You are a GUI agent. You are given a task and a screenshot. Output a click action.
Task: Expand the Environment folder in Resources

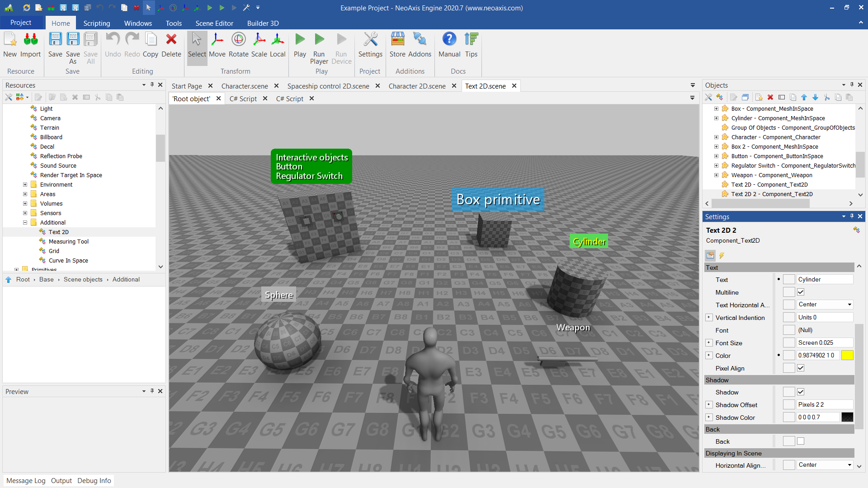[x=25, y=184]
